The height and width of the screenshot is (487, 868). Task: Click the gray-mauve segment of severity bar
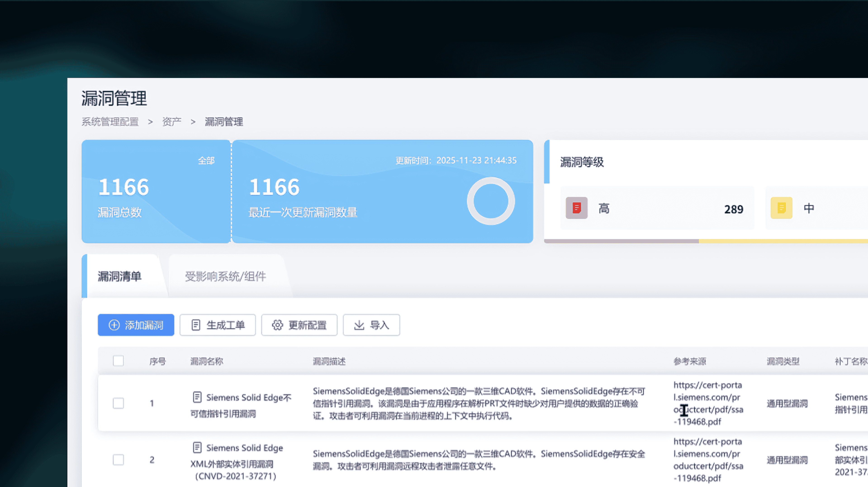(622, 241)
